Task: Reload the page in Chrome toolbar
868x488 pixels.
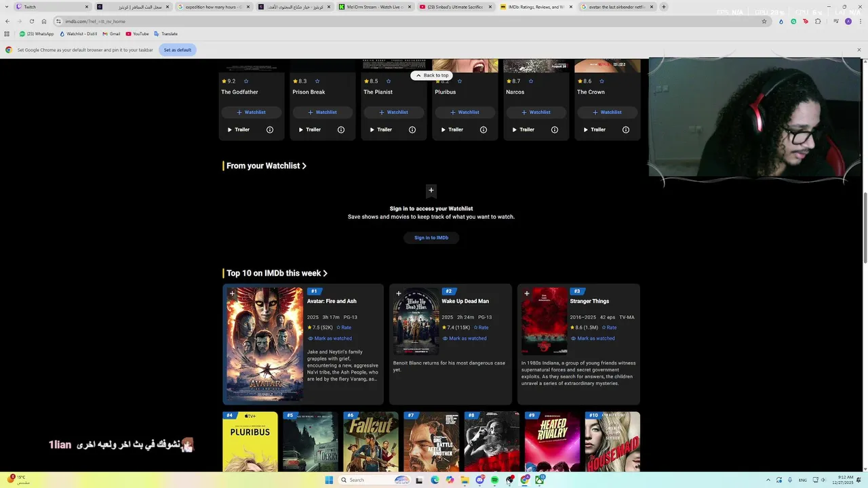Action: [x=31, y=21]
